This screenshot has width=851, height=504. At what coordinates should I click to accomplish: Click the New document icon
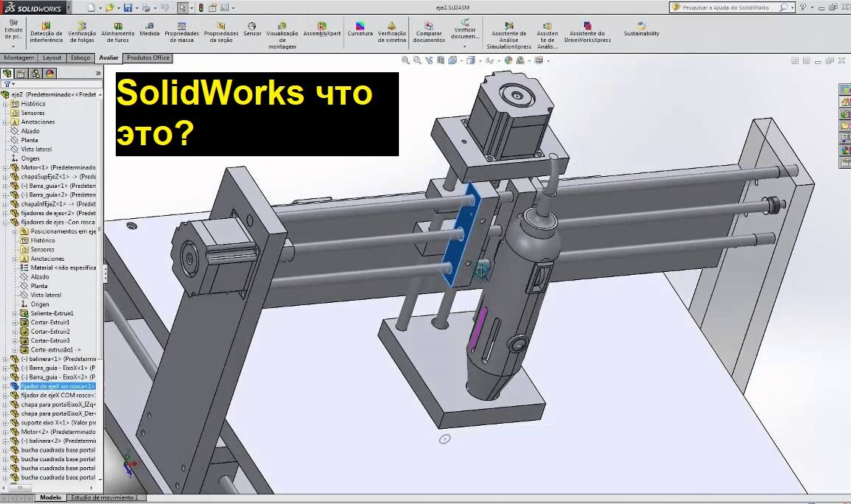[x=91, y=7]
